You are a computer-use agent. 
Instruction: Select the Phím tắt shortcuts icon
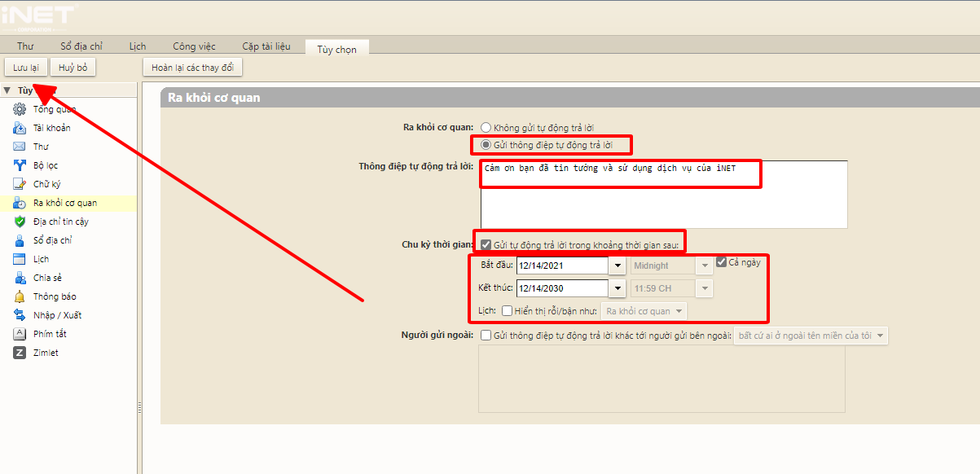[x=20, y=334]
